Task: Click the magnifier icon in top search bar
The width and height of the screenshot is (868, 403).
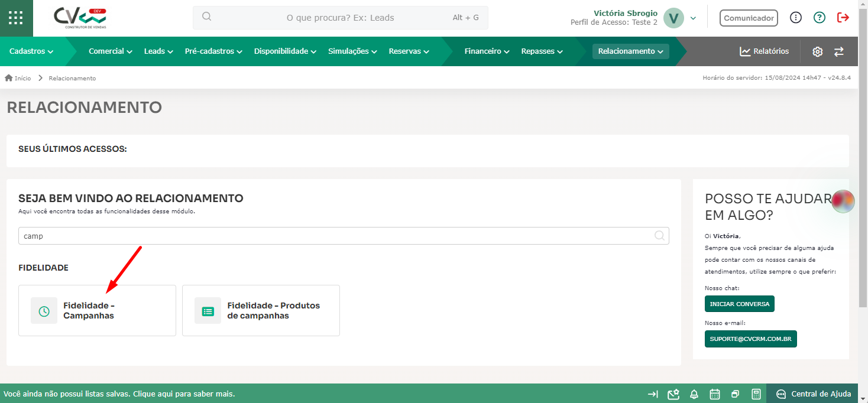Action: point(206,17)
